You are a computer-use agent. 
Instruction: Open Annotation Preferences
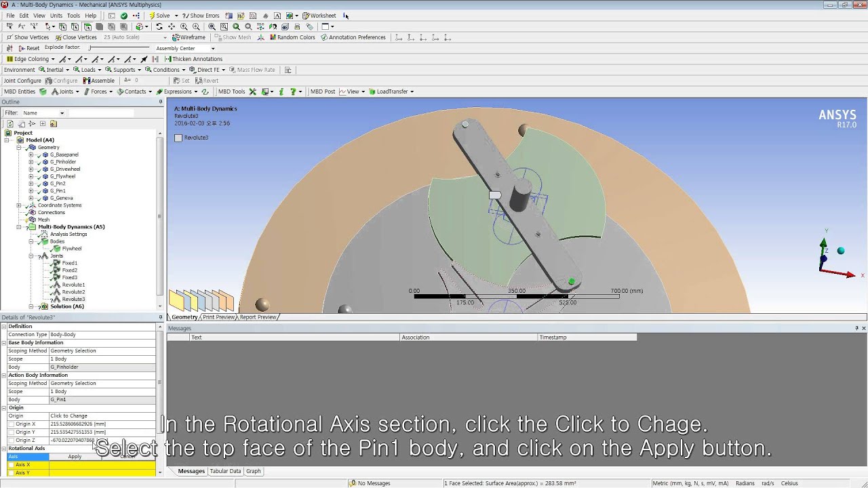[353, 37]
